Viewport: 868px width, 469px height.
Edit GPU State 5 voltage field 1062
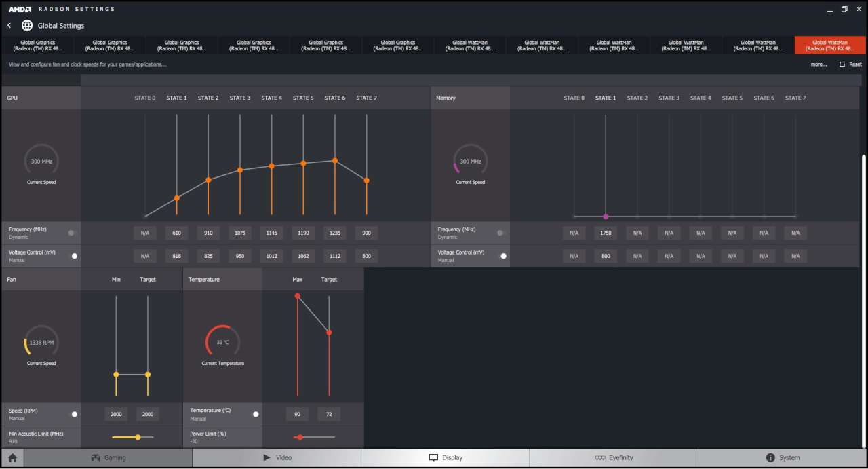tap(303, 256)
